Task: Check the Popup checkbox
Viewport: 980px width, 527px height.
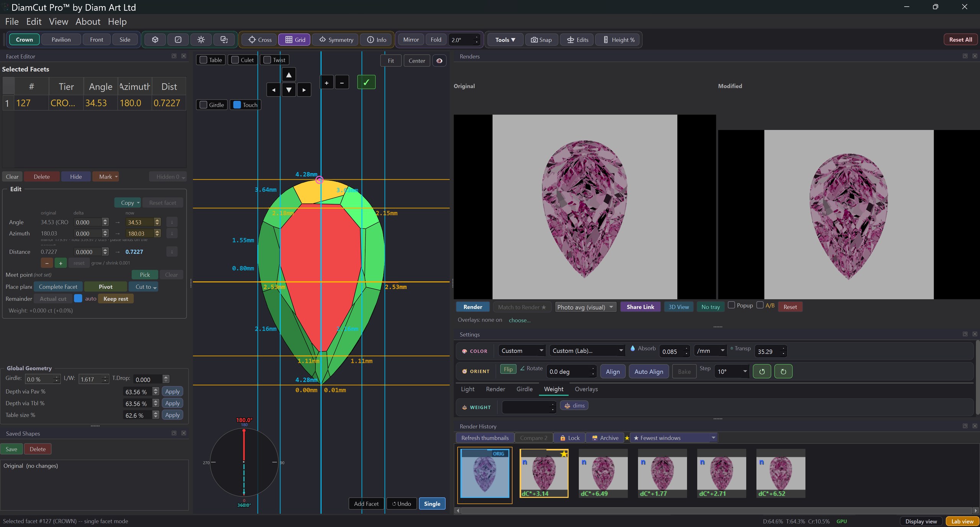Action: [732, 305]
